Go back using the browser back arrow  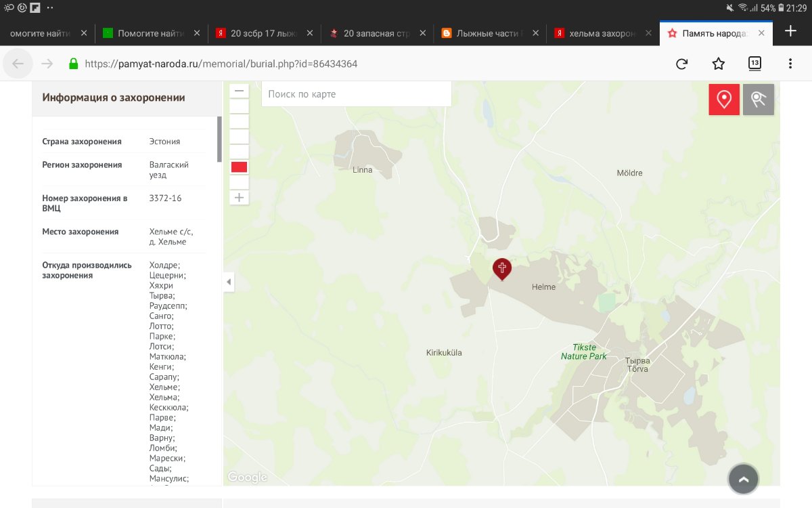point(18,64)
